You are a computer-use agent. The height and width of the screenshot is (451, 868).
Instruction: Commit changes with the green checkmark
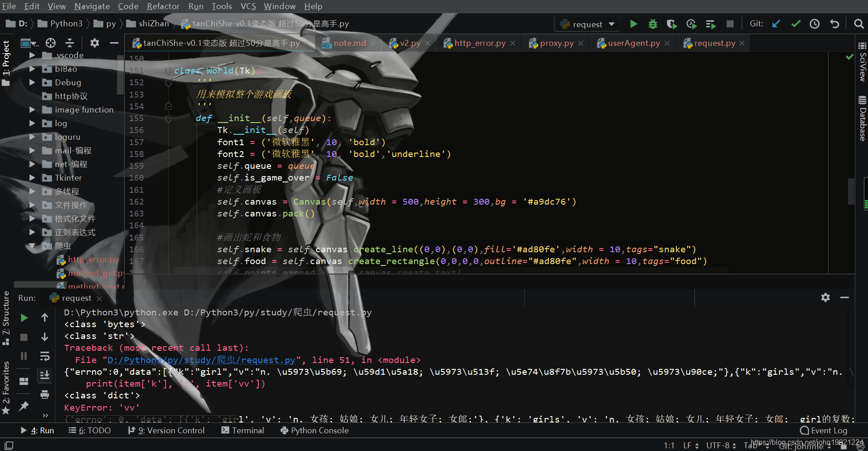[x=796, y=24]
